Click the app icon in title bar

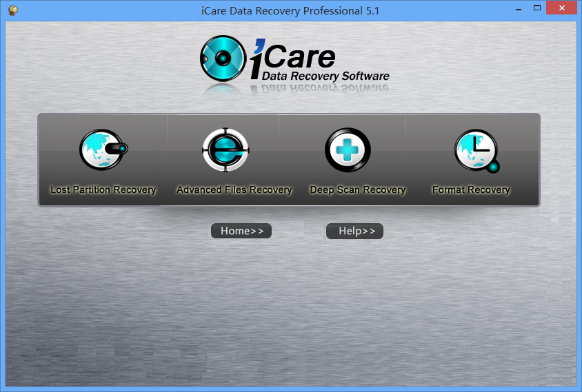[x=13, y=10]
